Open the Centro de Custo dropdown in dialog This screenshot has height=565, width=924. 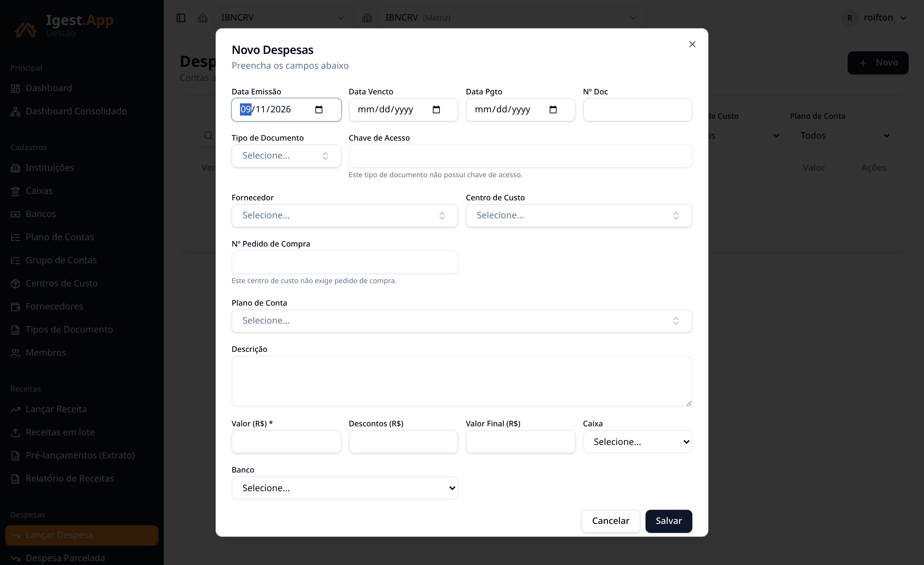(x=579, y=215)
